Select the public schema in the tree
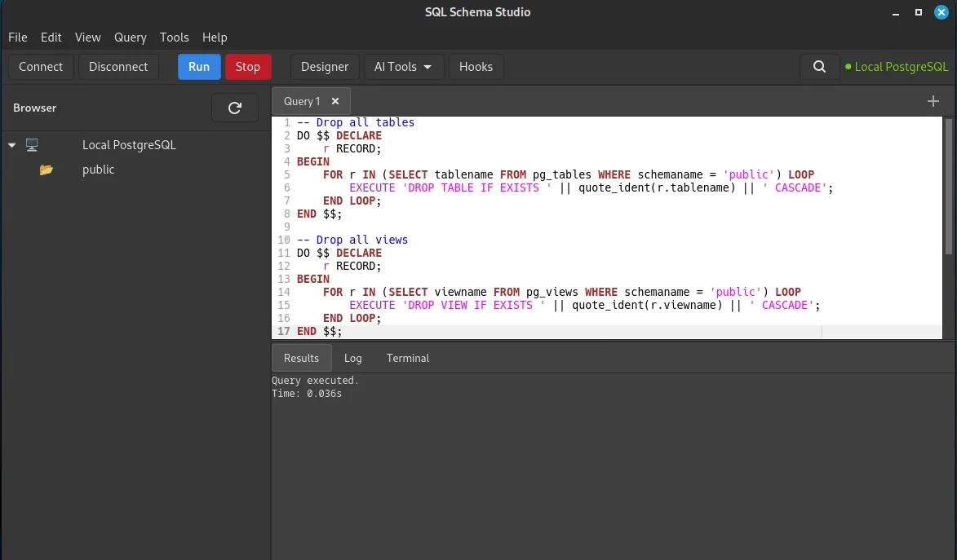Image resolution: width=957 pixels, height=560 pixels. click(x=98, y=170)
